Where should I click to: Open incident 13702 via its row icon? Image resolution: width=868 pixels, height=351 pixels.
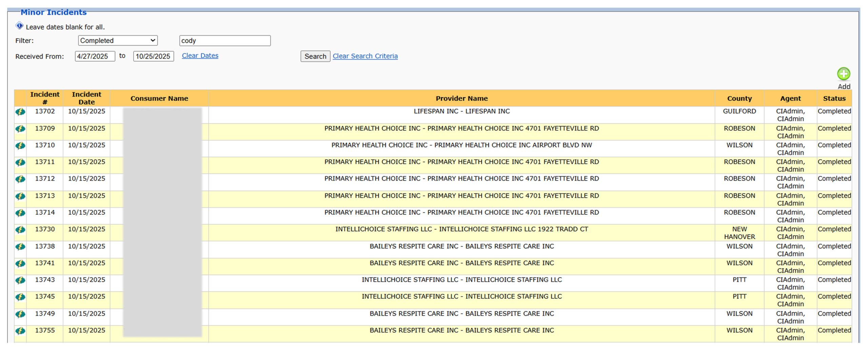(x=20, y=112)
